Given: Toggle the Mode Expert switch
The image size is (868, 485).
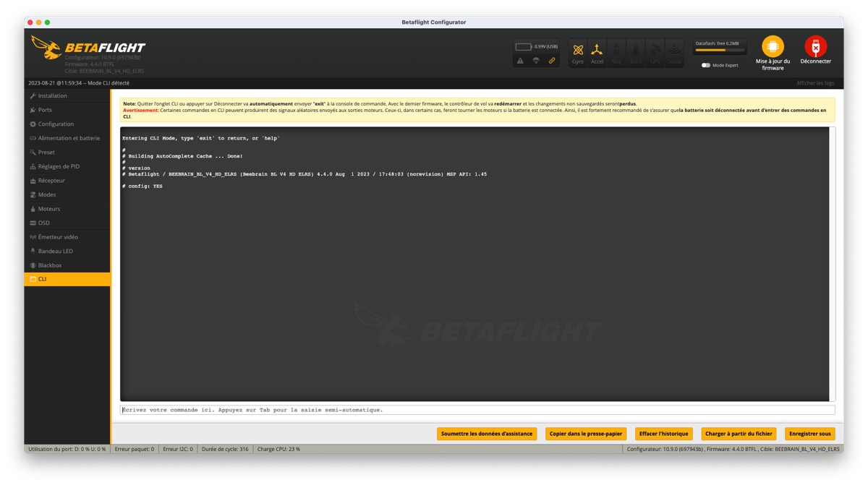Looking at the screenshot, I should coord(706,65).
